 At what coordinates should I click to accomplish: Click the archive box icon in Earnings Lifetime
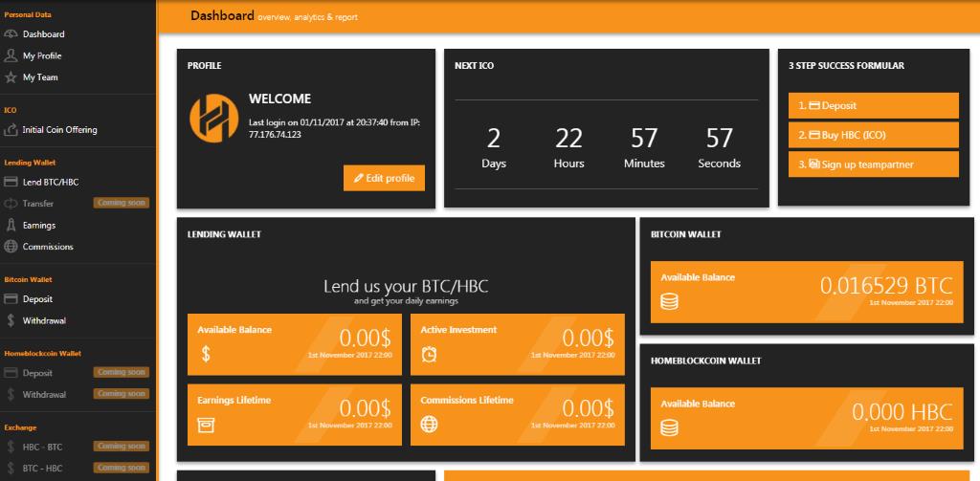[x=206, y=425]
